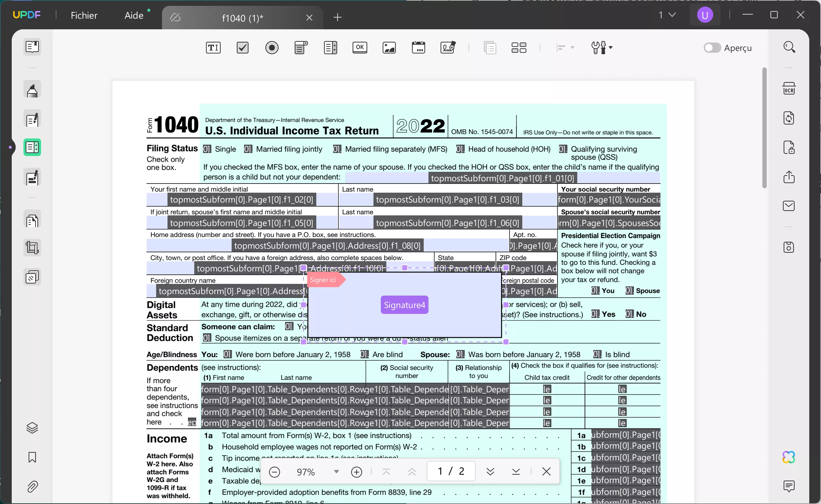Open the Fichier menu

click(x=84, y=15)
